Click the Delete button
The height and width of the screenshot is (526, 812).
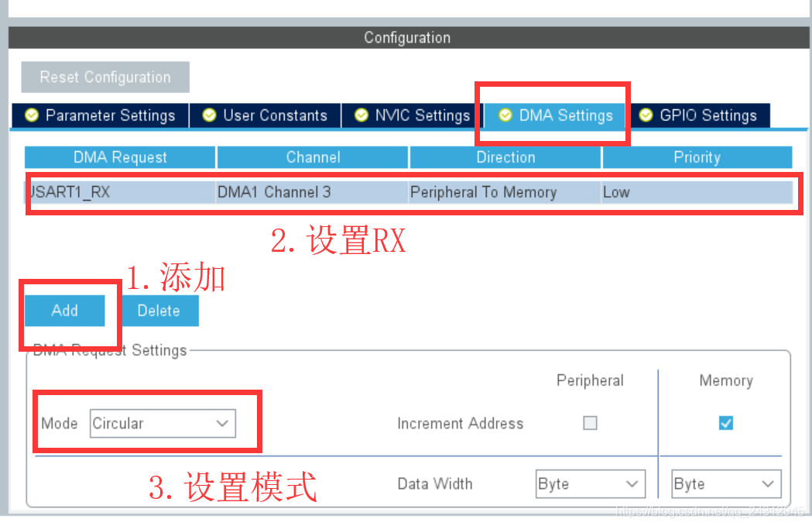[x=159, y=310]
